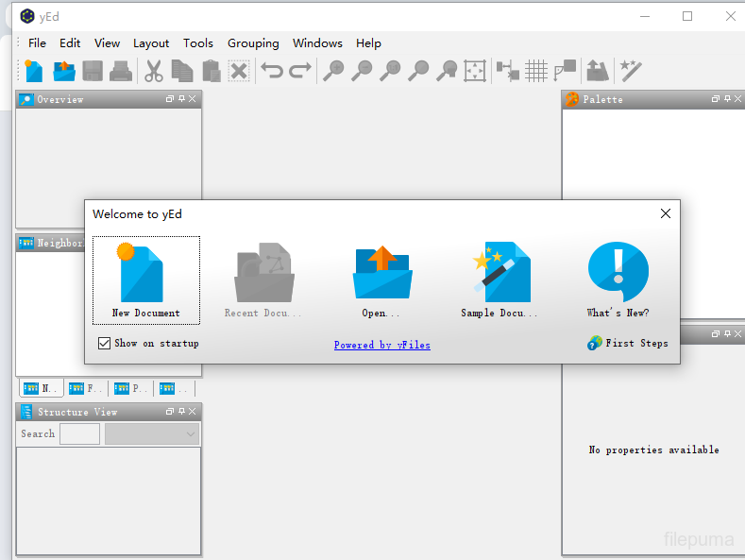The image size is (745, 560).
Task: Click the Zoom In magnifier icon
Action: click(333, 71)
